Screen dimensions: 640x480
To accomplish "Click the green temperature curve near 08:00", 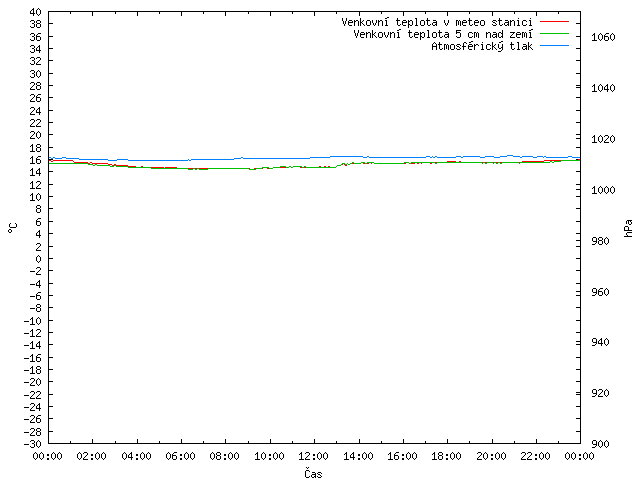I will click(225, 169).
